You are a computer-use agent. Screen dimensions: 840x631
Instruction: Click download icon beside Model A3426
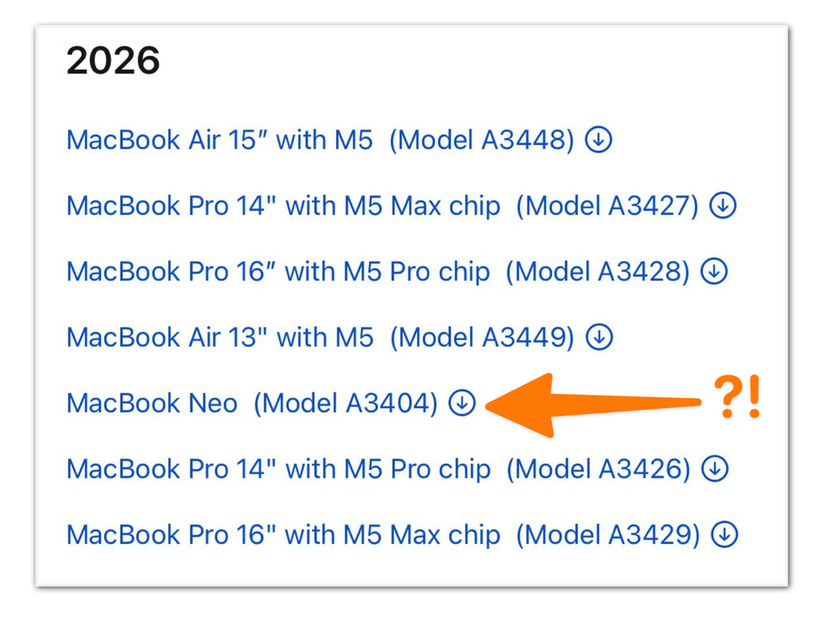tap(715, 469)
